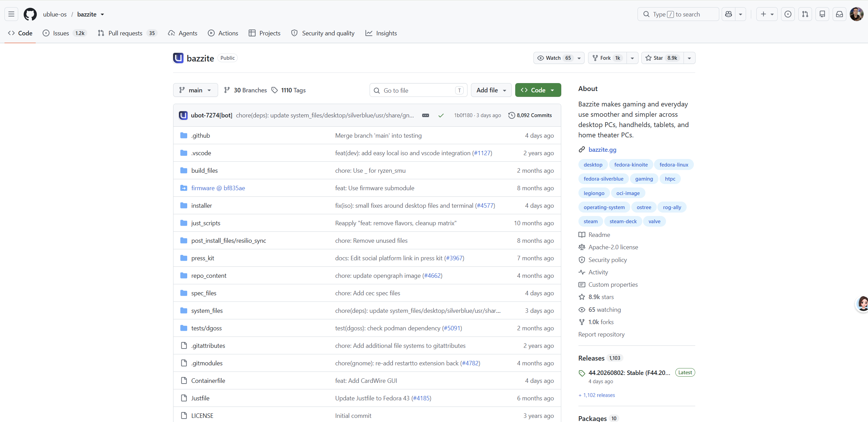Expand the green Code dropdown
868x422 pixels.
point(538,90)
